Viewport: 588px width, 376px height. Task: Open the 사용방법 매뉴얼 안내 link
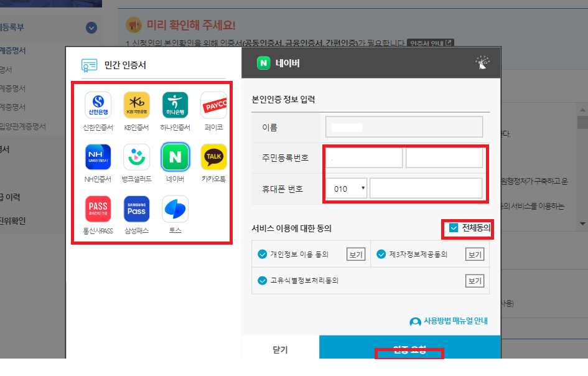pyautogui.click(x=455, y=321)
